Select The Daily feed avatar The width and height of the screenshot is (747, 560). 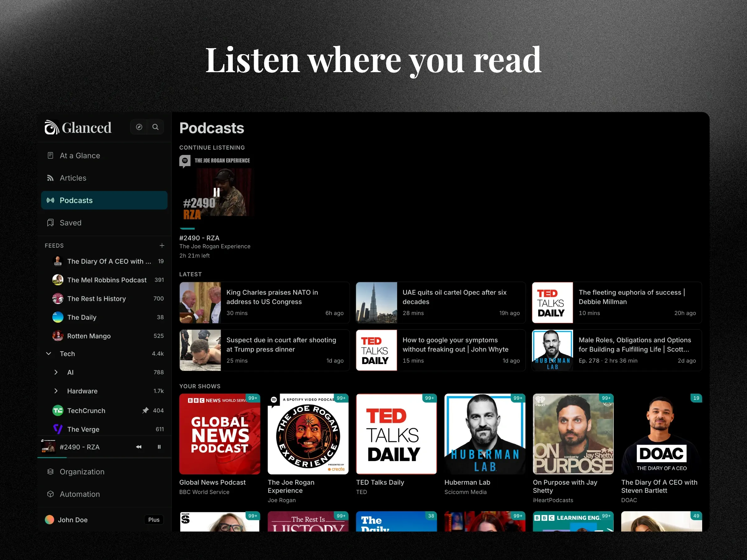(x=58, y=317)
